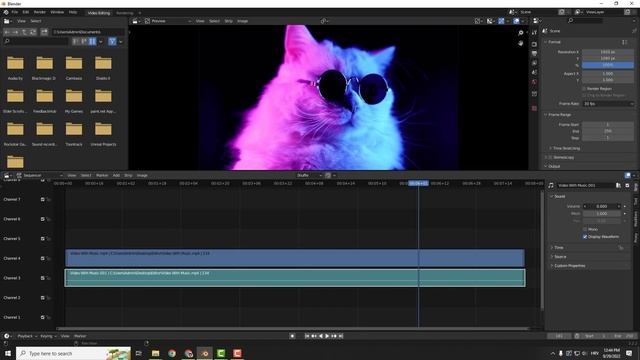
Task: Open the File menu
Action: [x=15, y=12]
